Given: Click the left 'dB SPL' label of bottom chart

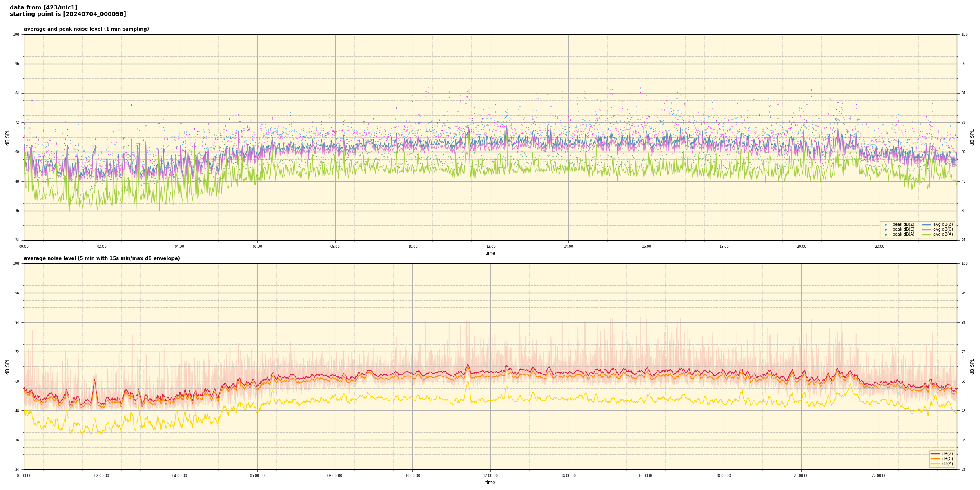Looking at the screenshot, I should coord(7,366).
